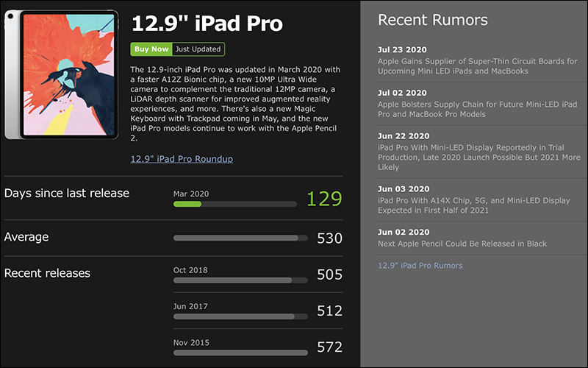Image resolution: width=588 pixels, height=368 pixels.
Task: Open the 12.9" iPad Pro Rumors link
Action: 420,266
